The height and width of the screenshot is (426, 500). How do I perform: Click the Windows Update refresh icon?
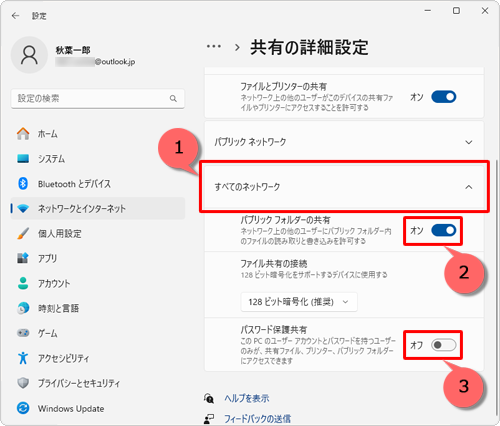point(23,408)
